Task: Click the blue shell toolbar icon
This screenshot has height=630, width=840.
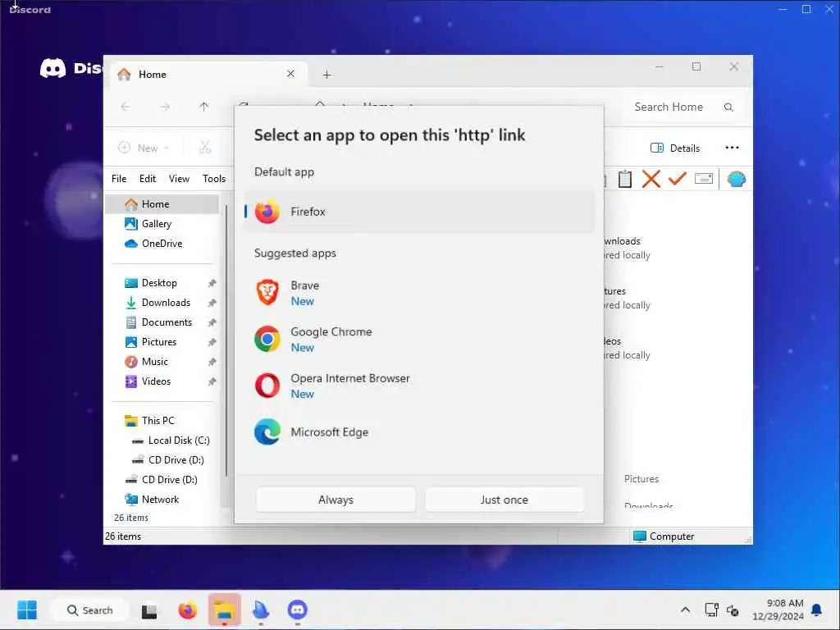Action: [x=736, y=179]
